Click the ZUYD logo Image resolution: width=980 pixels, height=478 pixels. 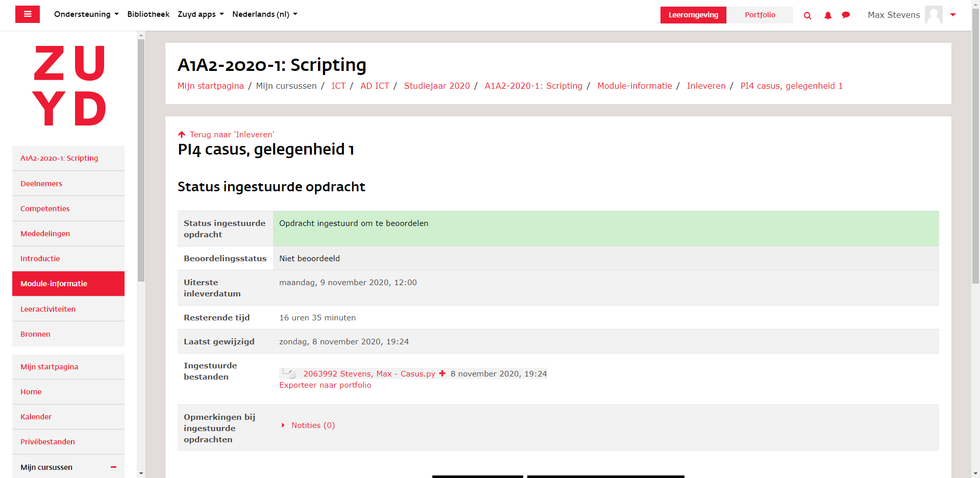coord(69,85)
